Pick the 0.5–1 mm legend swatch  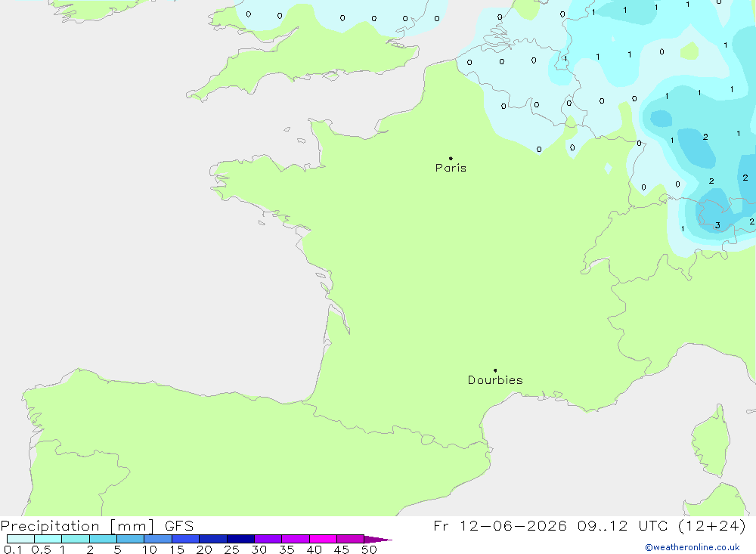[x=48, y=539]
